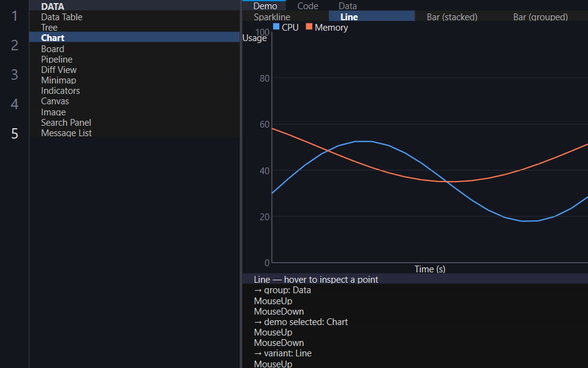Click the blue CPU legend swatch
Screen dimensions: 588x368
[x=276, y=26]
